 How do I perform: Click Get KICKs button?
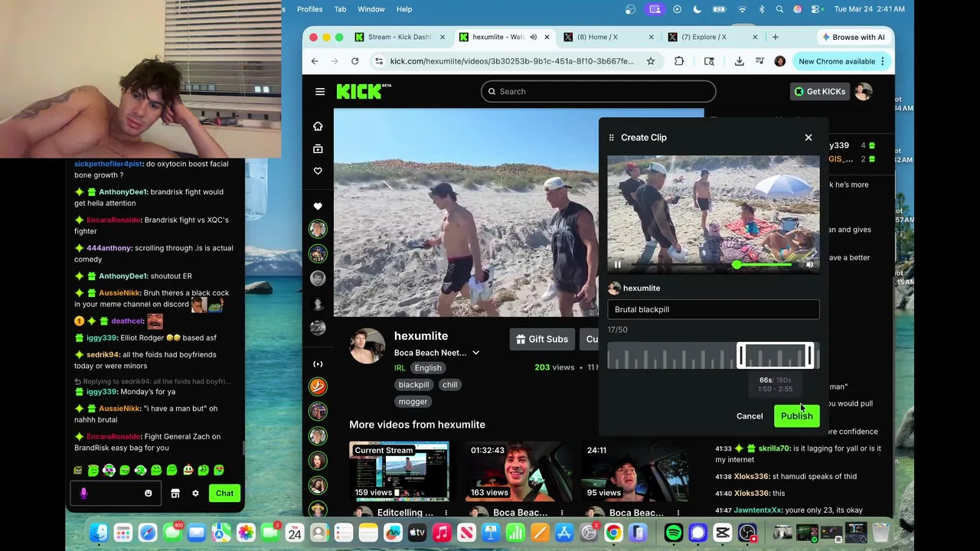point(819,92)
